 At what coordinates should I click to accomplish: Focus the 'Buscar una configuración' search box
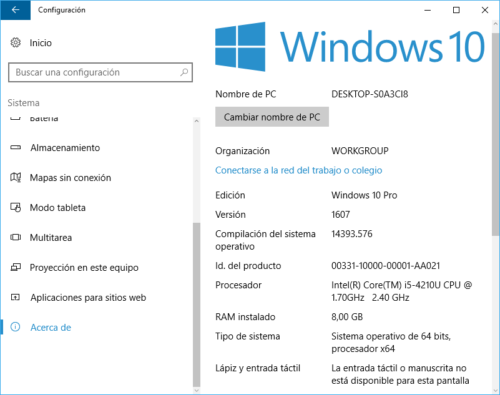100,72
